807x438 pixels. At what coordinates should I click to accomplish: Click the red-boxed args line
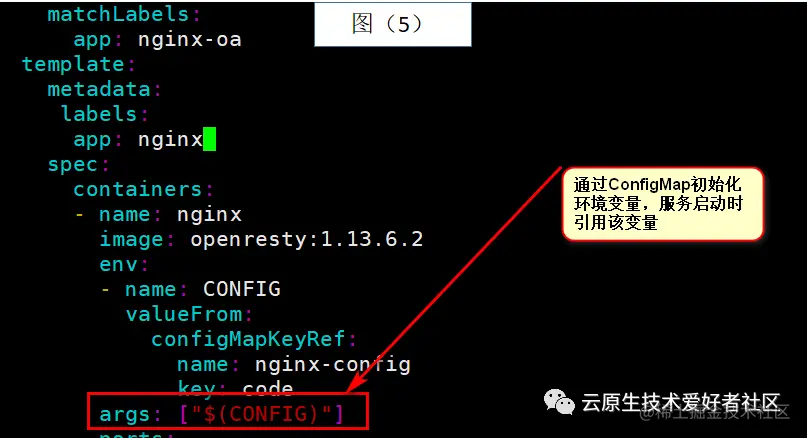(x=228, y=412)
